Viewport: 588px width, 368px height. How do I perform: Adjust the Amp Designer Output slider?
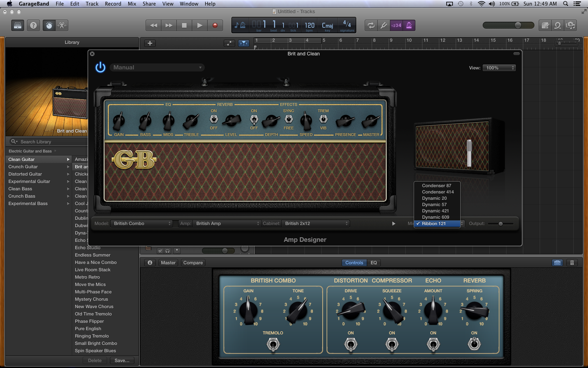(500, 224)
